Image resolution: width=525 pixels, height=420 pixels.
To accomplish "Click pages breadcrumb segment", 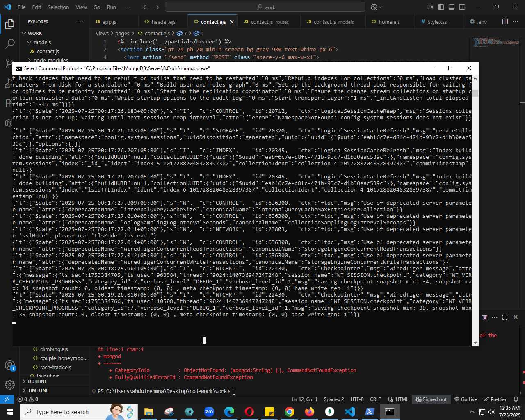I will [122, 33].
